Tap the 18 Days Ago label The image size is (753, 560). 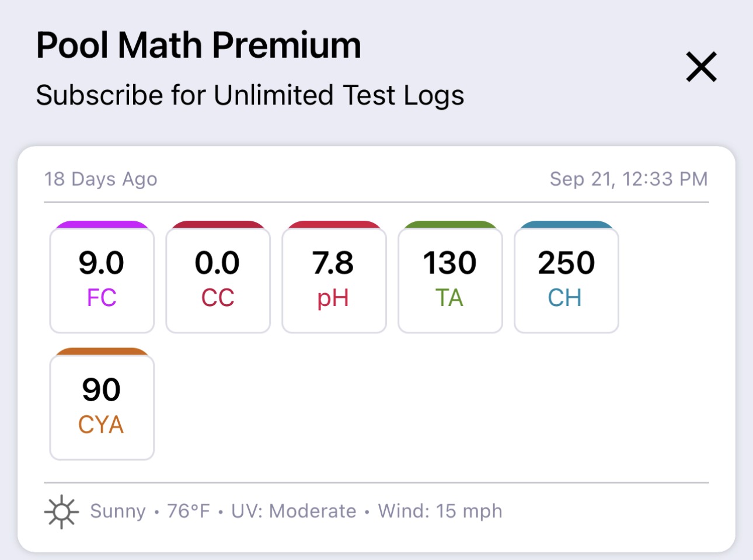[101, 179]
